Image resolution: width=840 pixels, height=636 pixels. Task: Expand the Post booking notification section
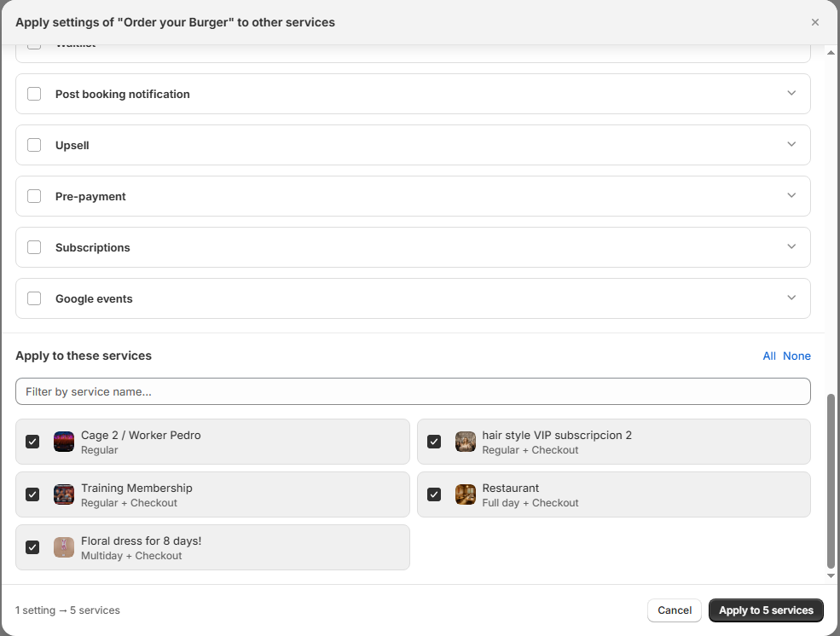tap(791, 93)
